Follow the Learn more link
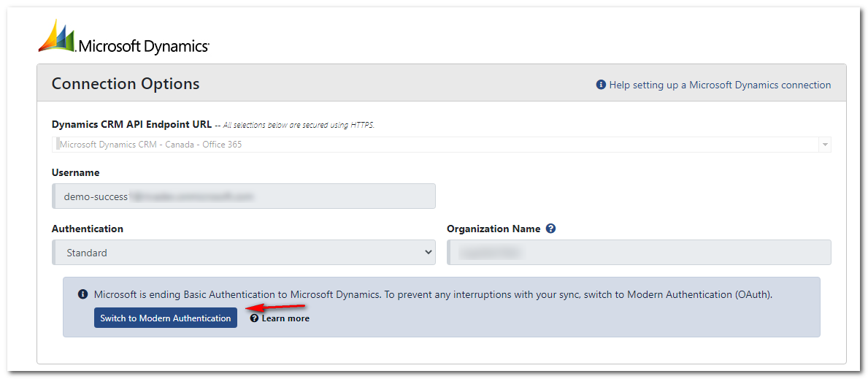This screenshot has width=868, height=379. (x=285, y=318)
